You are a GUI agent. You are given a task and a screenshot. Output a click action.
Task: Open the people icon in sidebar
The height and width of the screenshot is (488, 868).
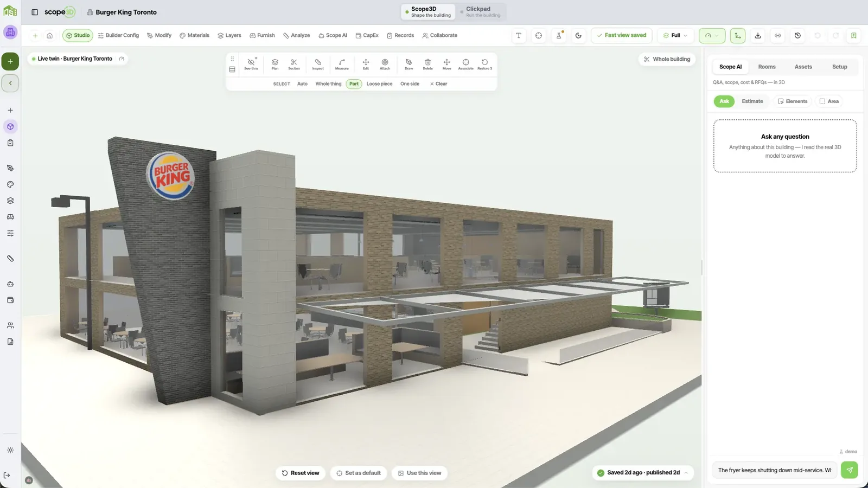click(10, 325)
